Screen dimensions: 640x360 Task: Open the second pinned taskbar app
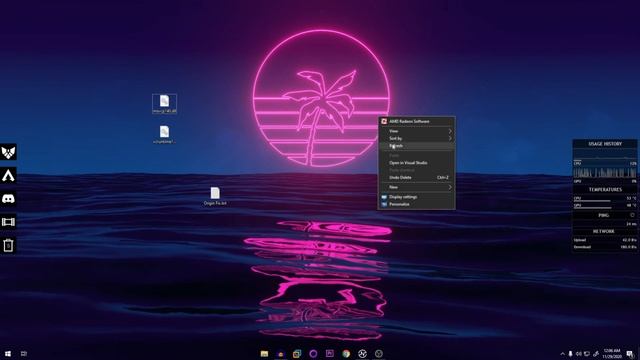280,353
